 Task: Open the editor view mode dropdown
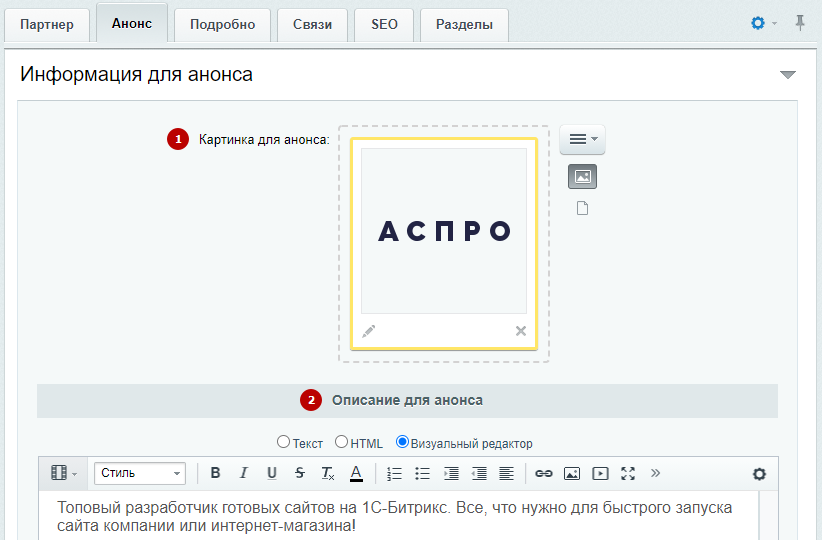pos(64,473)
